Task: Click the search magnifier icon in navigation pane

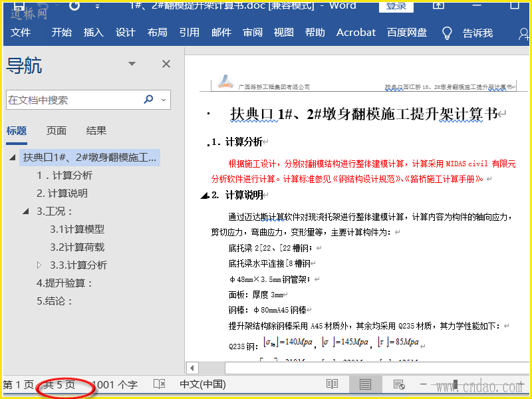Action: click(x=148, y=100)
